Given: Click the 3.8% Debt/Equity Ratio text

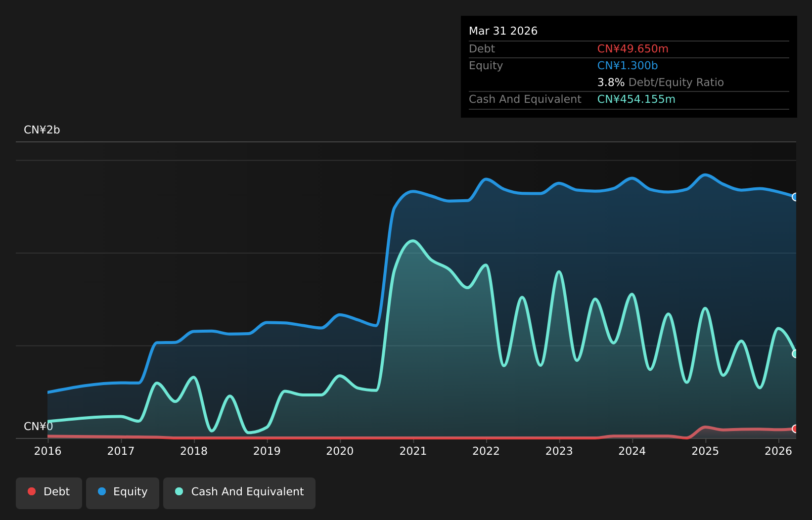Looking at the screenshot, I should click(x=661, y=83).
